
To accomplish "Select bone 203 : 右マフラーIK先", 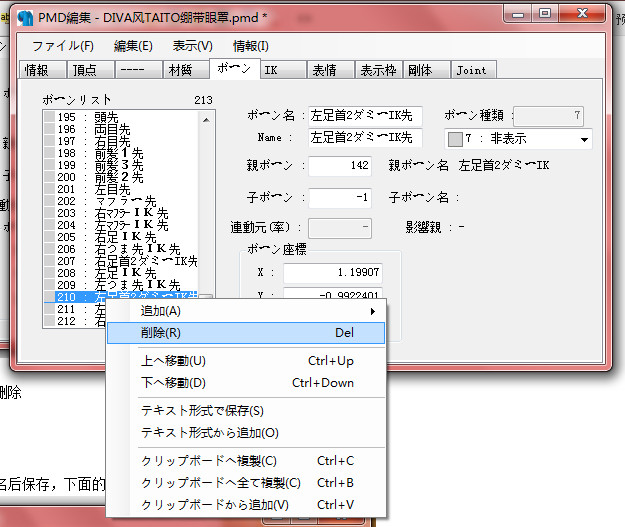I will (x=122, y=213).
